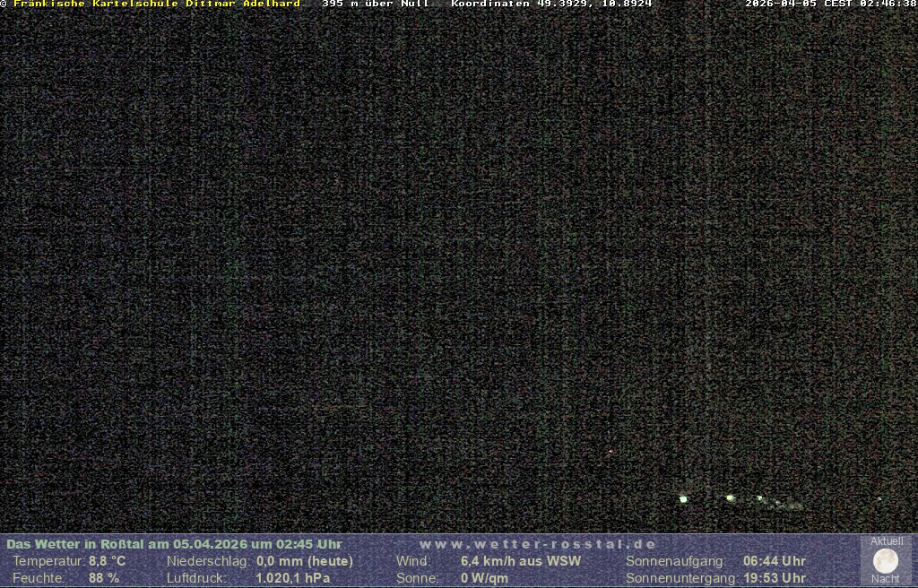Viewport: 918px width, 588px height.
Task: Click the moon icon in the weather bar
Action: tap(886, 560)
